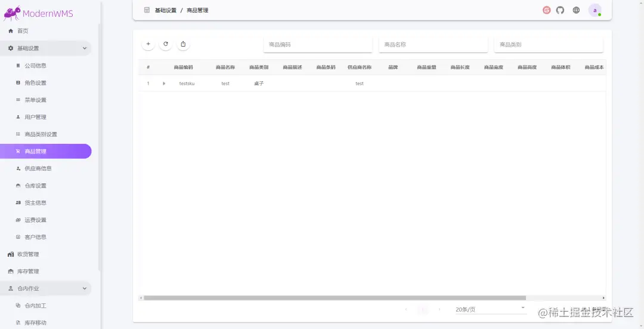Click the refresh table icon
The width and height of the screenshot is (644, 329).
coord(166,44)
